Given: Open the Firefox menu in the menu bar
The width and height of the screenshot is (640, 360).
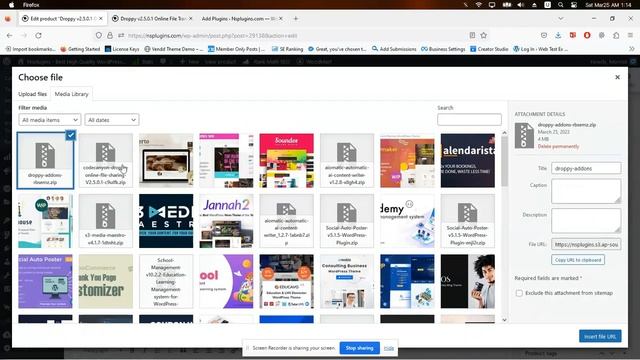Looking at the screenshot, I should 31,5.
